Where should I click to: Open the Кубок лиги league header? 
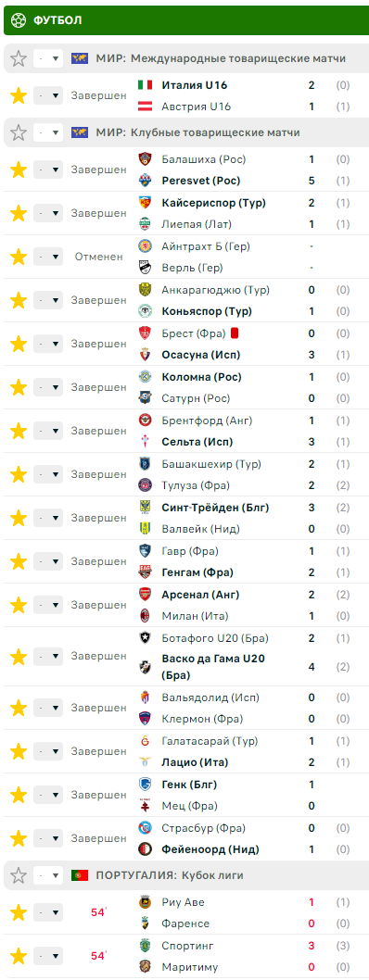click(x=186, y=875)
